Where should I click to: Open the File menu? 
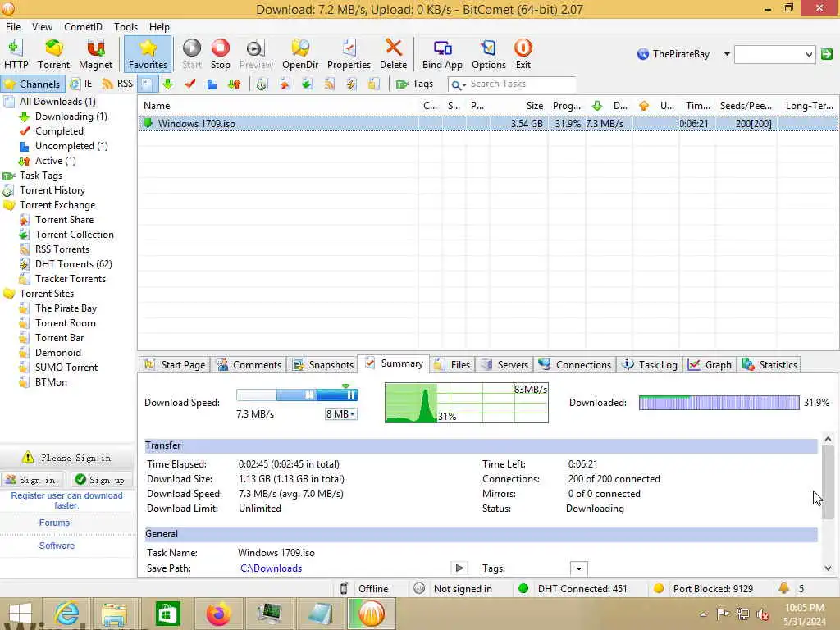[13, 27]
